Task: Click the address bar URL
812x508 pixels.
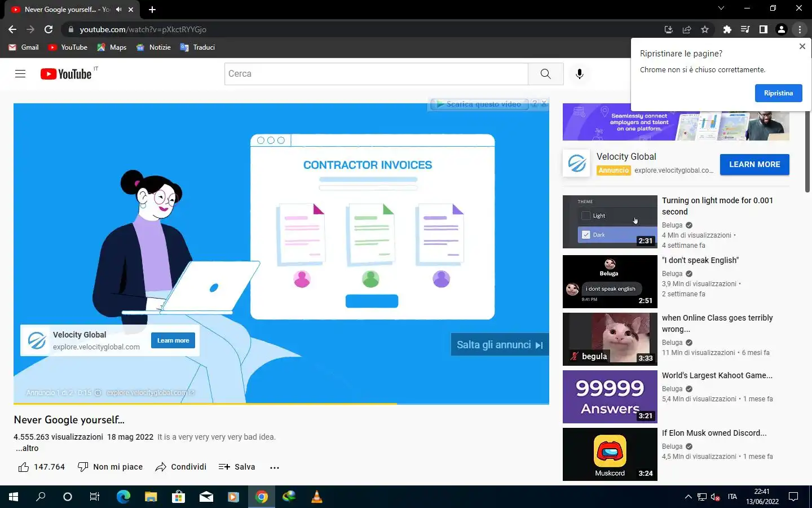Action: 143,29
